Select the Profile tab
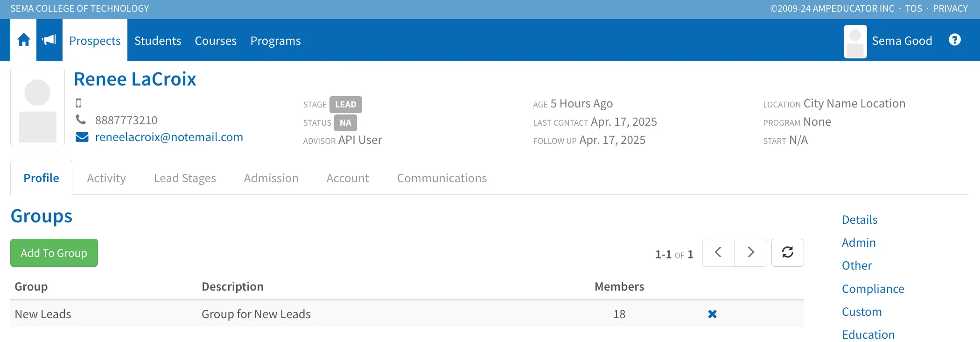Screen dimensions: 980x342 tap(41, 178)
